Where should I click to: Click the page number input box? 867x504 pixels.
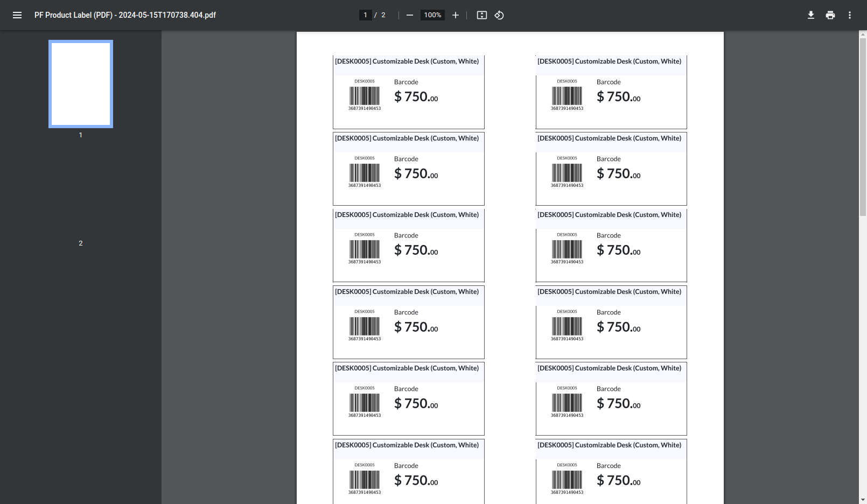[365, 15]
